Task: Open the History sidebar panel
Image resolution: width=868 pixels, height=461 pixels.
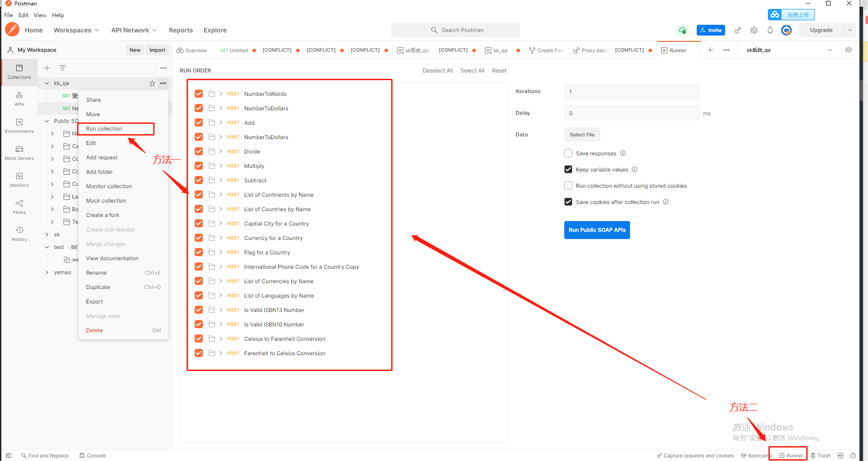Action: pyautogui.click(x=19, y=234)
